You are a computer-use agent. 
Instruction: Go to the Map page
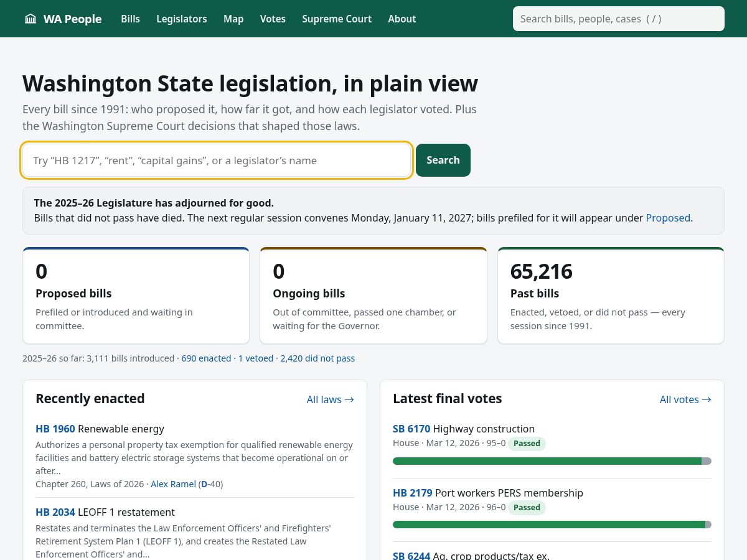[233, 19]
